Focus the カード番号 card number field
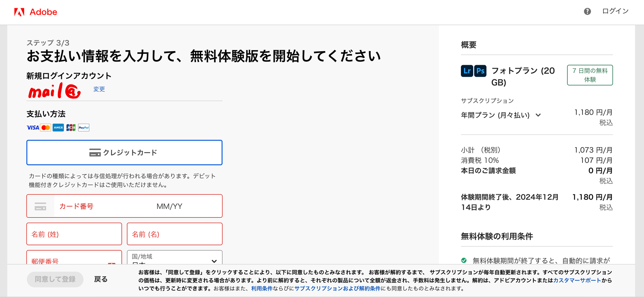 point(101,206)
